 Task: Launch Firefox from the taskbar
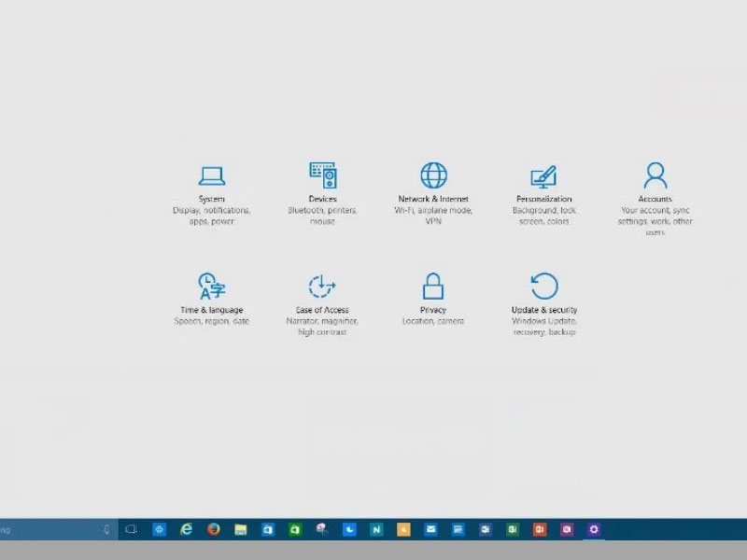coord(214,529)
